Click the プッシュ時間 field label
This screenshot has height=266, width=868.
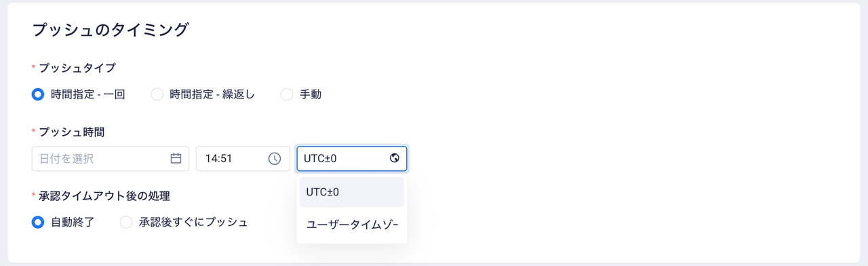click(72, 132)
